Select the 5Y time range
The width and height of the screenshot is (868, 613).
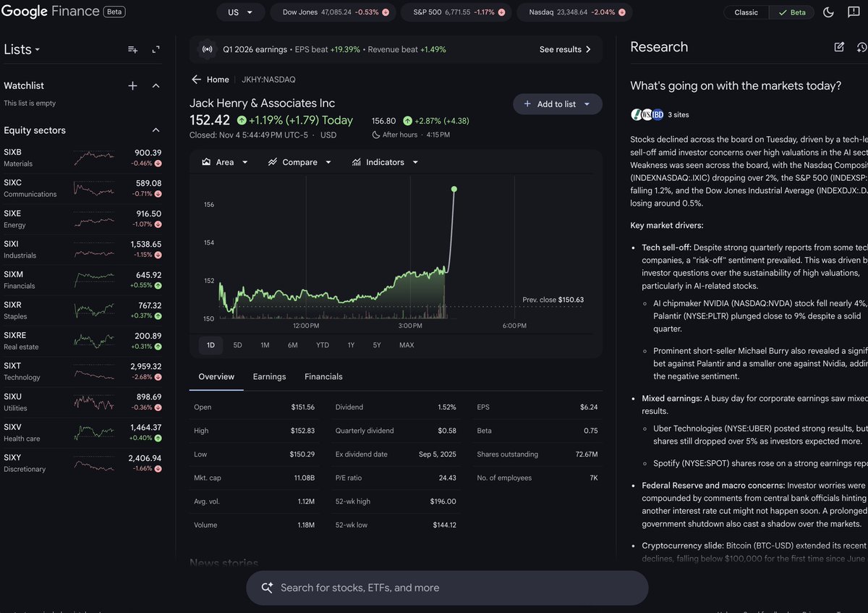click(377, 345)
